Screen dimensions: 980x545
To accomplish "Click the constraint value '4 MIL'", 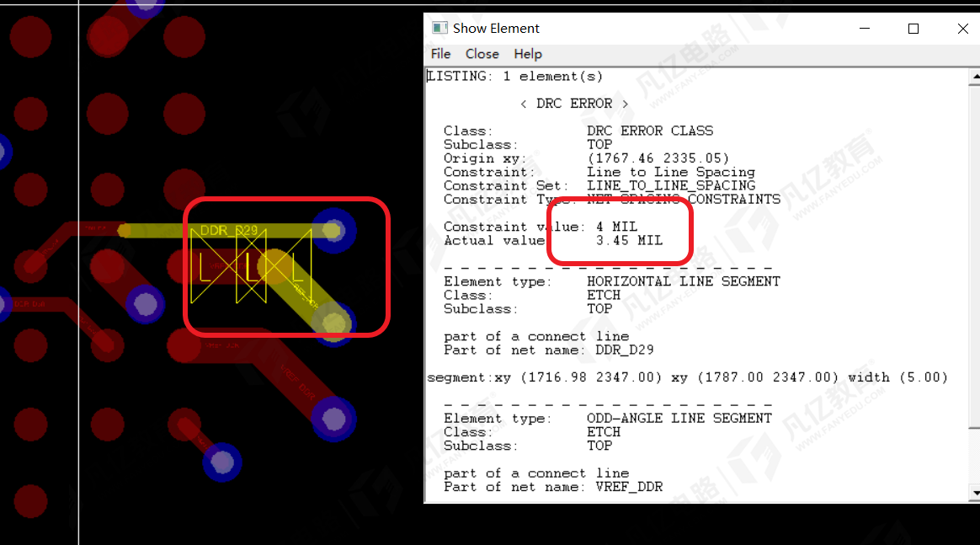I will tap(616, 227).
